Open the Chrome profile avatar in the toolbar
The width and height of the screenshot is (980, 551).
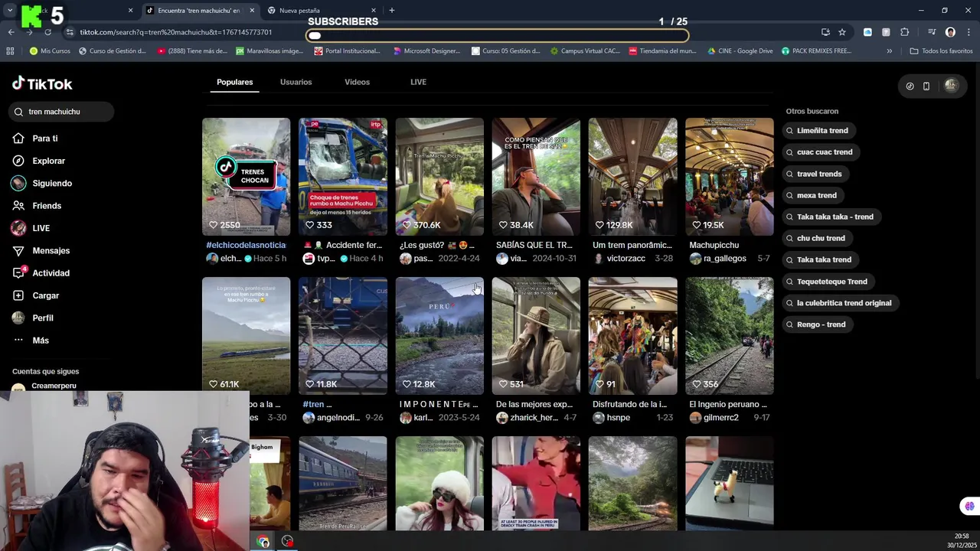tap(950, 32)
